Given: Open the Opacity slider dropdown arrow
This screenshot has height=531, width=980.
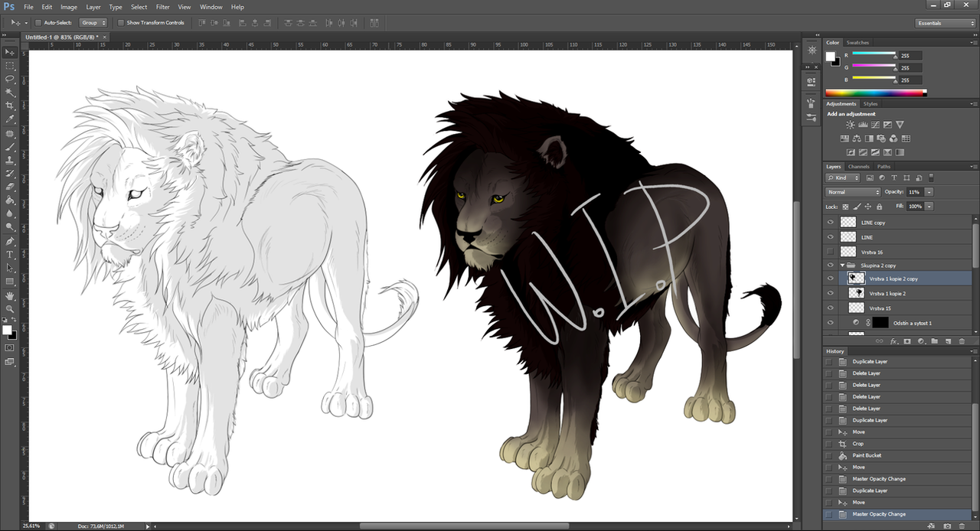Looking at the screenshot, I should (929, 192).
